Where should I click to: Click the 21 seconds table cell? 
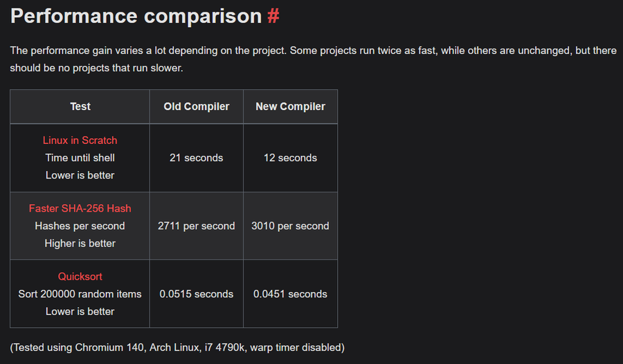197,158
